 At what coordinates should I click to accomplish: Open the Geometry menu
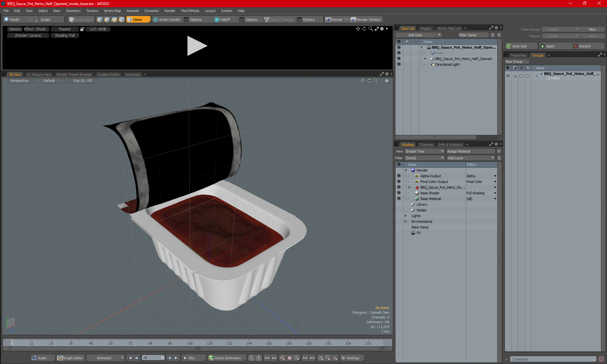click(x=73, y=11)
